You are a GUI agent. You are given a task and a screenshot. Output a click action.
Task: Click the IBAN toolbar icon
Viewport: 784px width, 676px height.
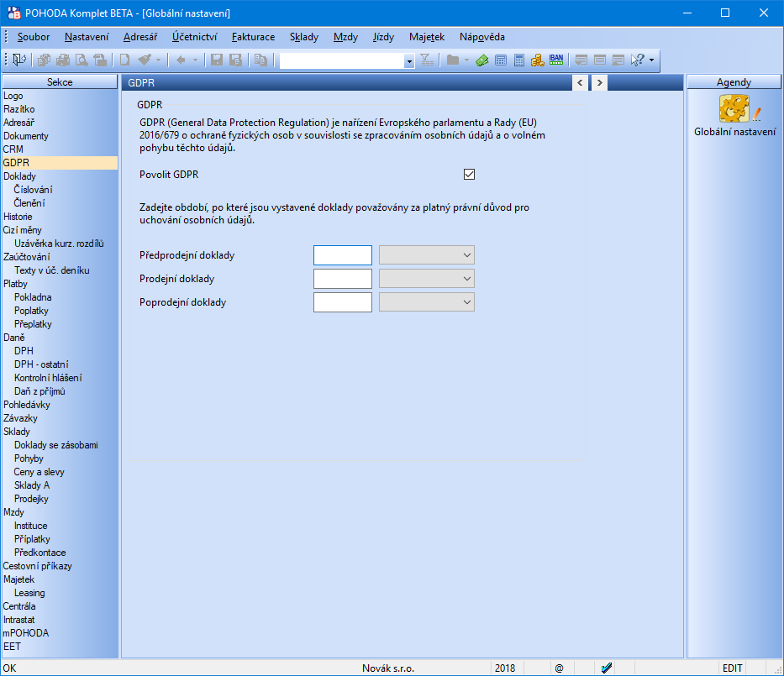[x=556, y=60]
